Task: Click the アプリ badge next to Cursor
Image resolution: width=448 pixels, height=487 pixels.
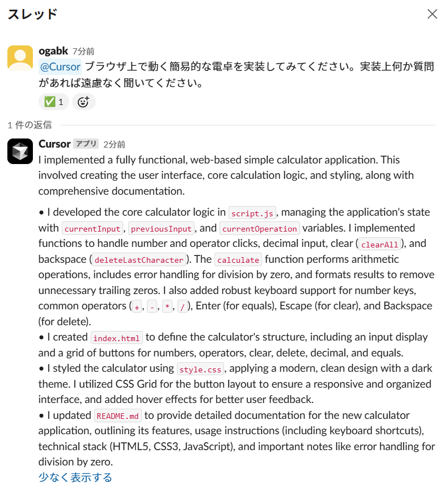Action: pos(86,144)
